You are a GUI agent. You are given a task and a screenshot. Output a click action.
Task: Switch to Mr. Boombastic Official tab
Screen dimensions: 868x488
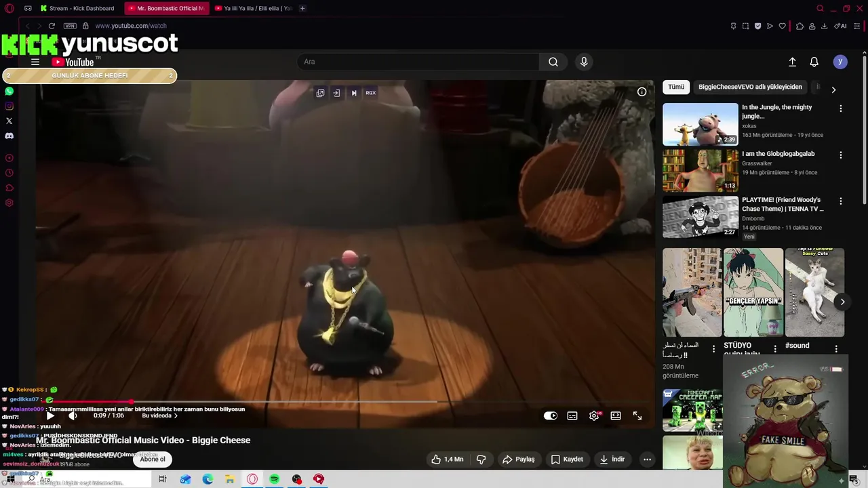click(x=168, y=8)
